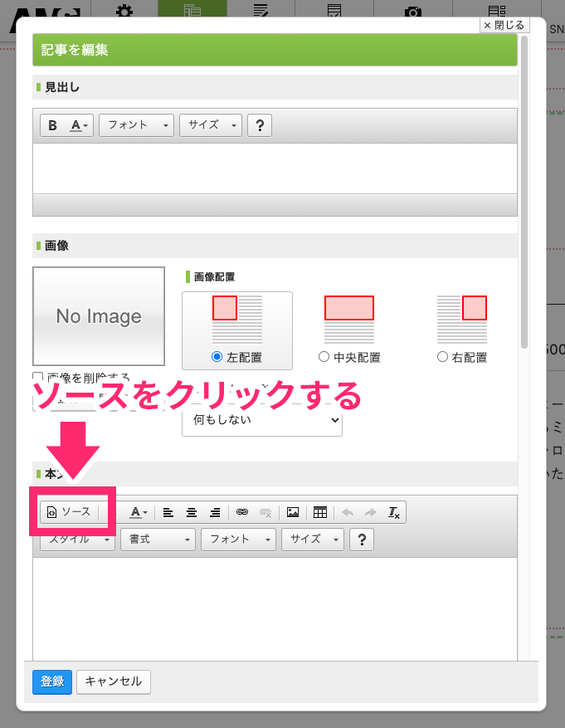Select the 右配置 image placement radio

[441, 357]
